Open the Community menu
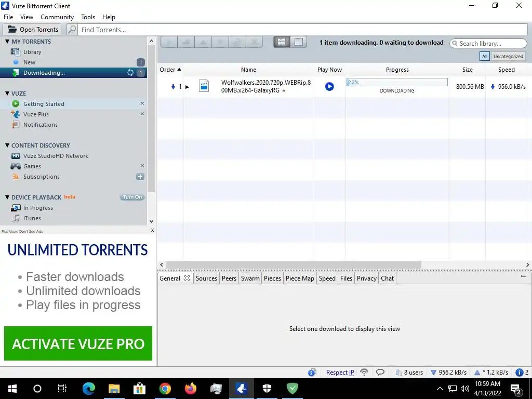This screenshot has width=532, height=399. 57,17
